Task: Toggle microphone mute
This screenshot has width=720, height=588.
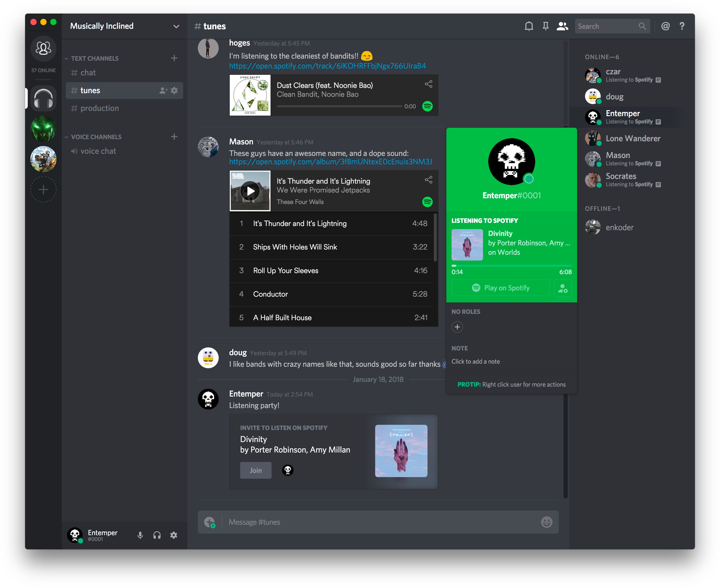Action: [140, 535]
